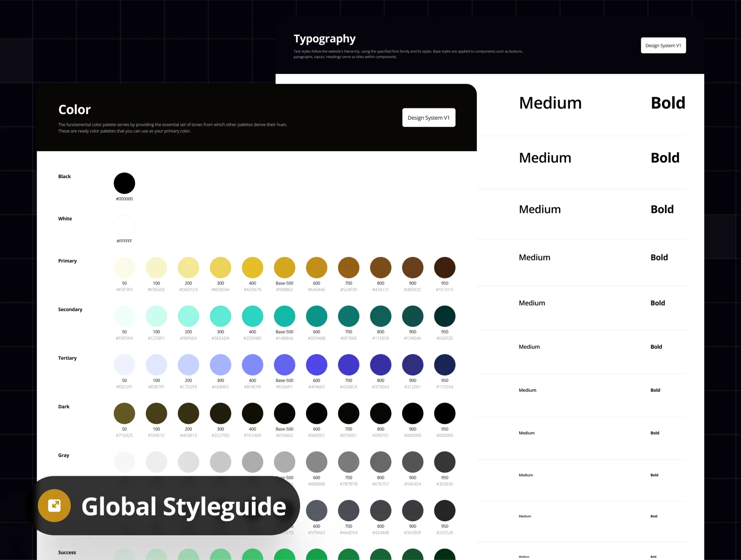Select the Gray 800 swatch
This screenshot has height=560, width=741.
tap(381, 462)
